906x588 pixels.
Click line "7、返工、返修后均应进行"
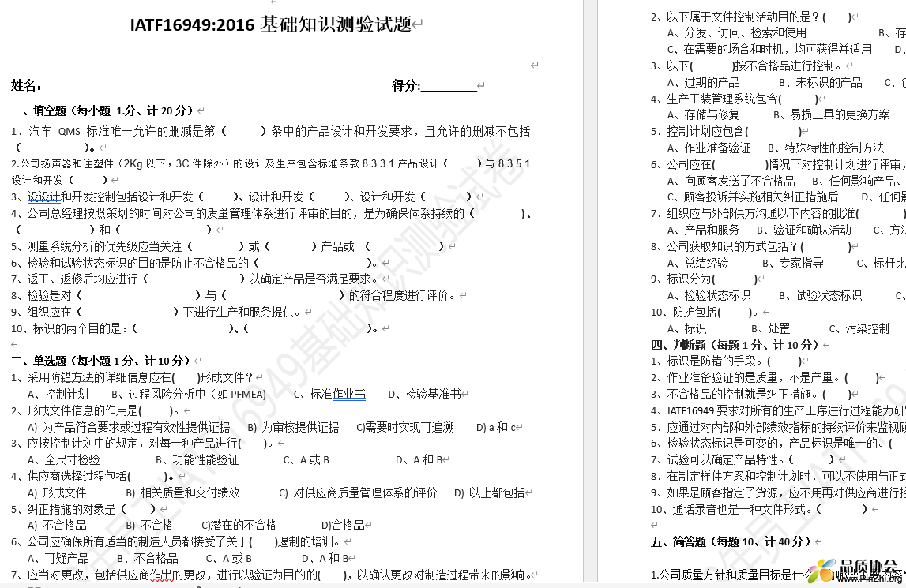pyautogui.click(x=195, y=279)
